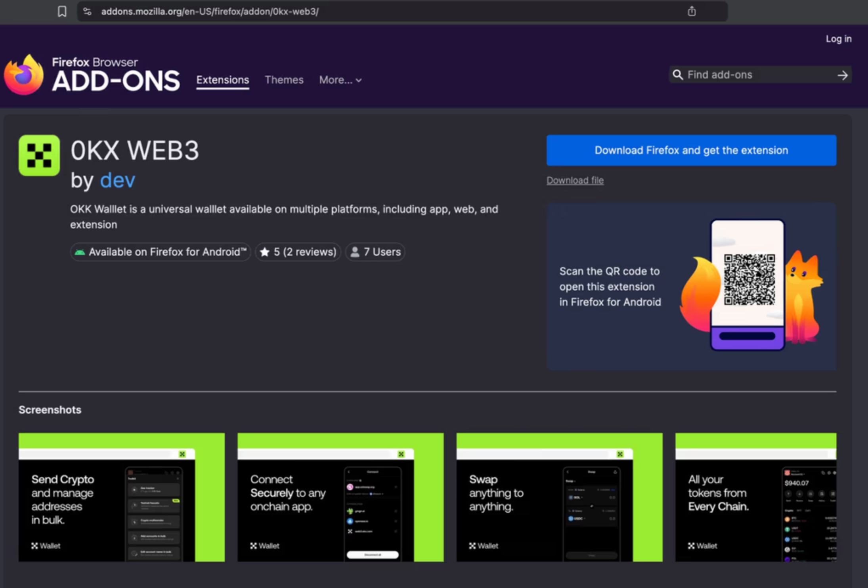
Task: Expand the More... dropdown menu
Action: (340, 80)
